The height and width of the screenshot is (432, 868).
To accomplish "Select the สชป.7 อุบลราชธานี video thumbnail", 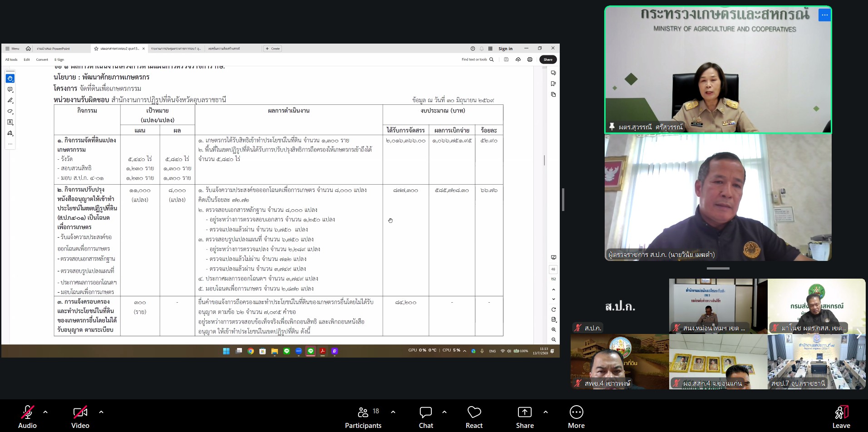I will click(817, 362).
